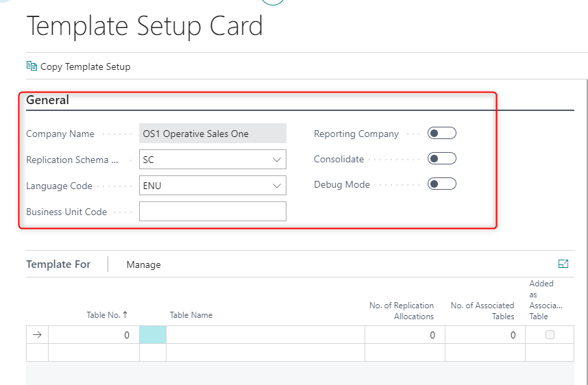Click Added as Associated Table column header
This screenshot has width=588, height=385.
point(546,300)
